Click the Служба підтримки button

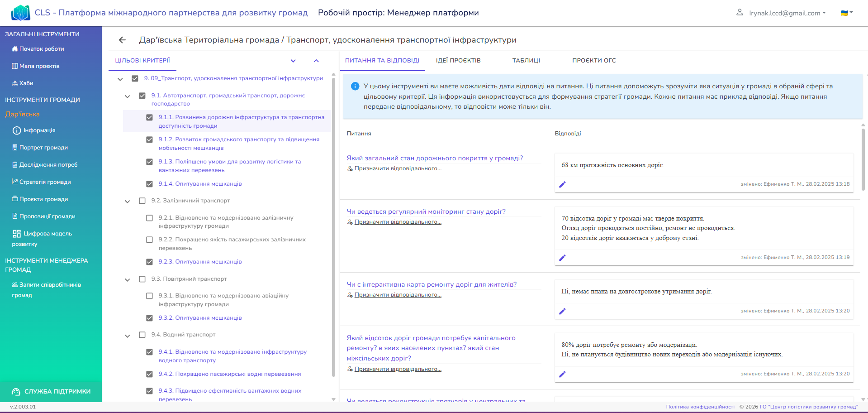(51, 392)
